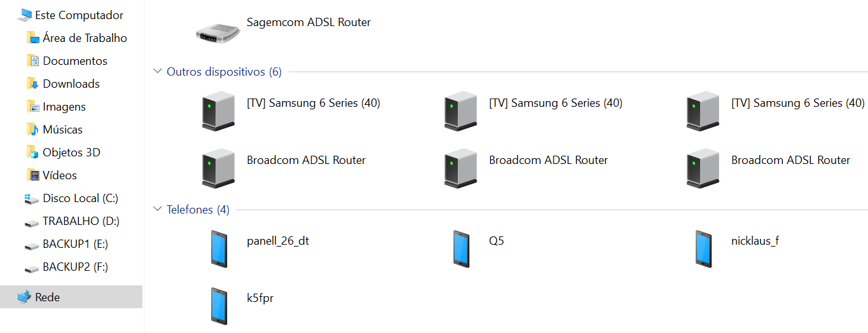
Task: Open the TRABALHO (D:) drive
Action: coord(81,221)
